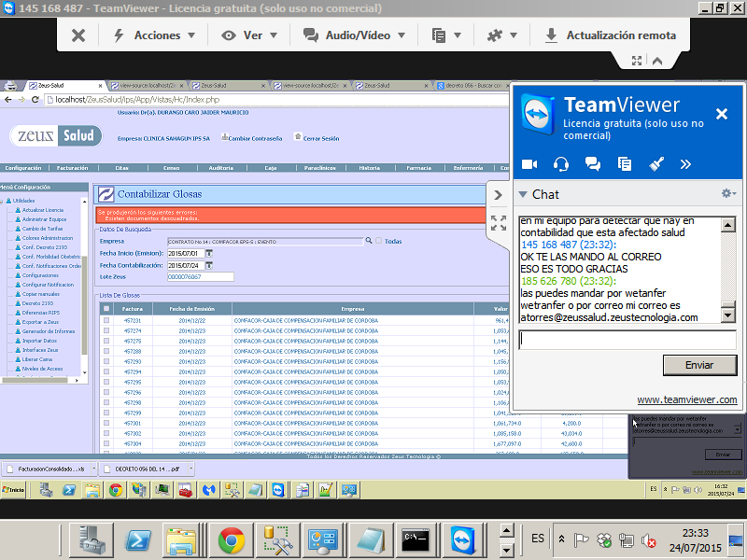Toggle the Todas checkbox
Viewport: 747px width, 560px height.
tap(379, 241)
